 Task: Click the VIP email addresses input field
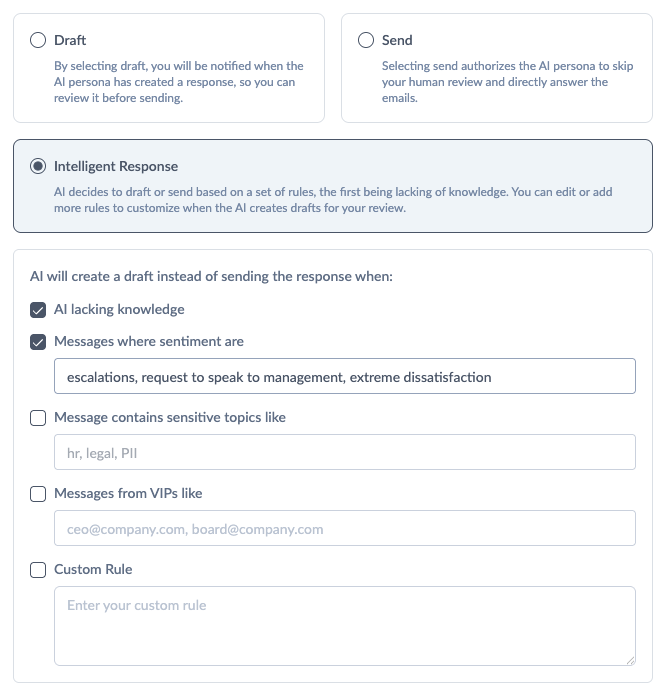pyautogui.click(x=345, y=528)
